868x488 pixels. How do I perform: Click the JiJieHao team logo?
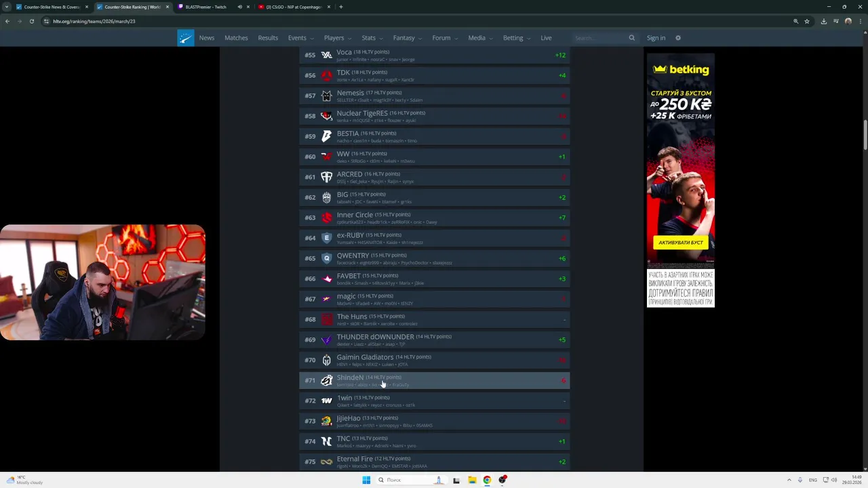tap(326, 421)
